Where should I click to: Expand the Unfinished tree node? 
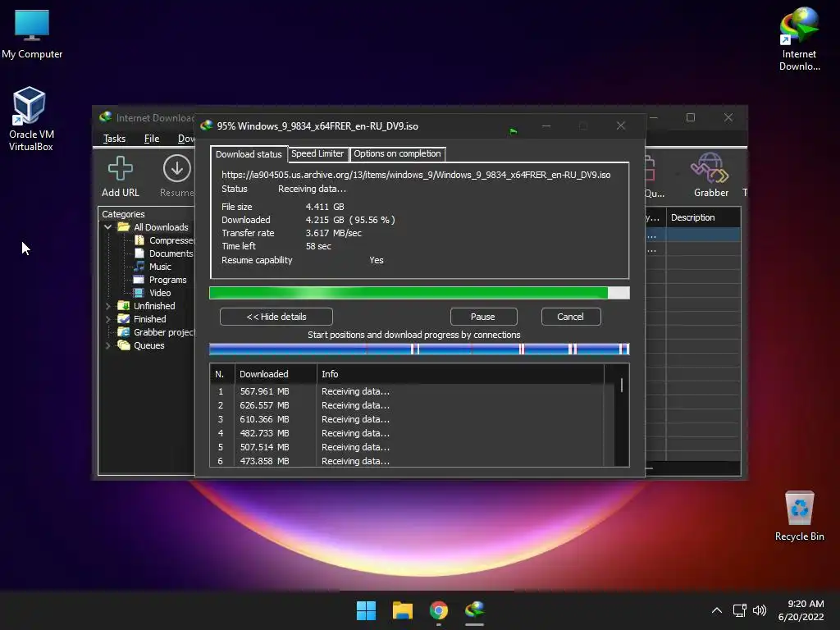(107, 306)
